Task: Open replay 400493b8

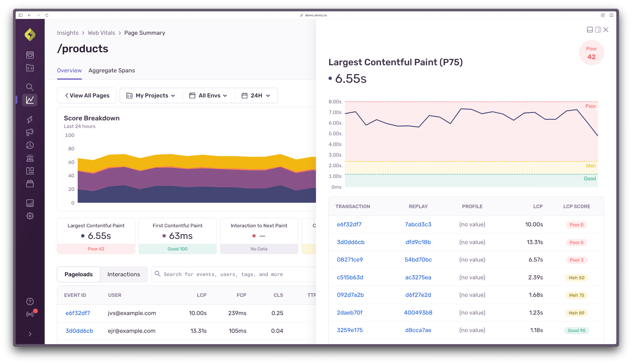Action: [418, 312]
